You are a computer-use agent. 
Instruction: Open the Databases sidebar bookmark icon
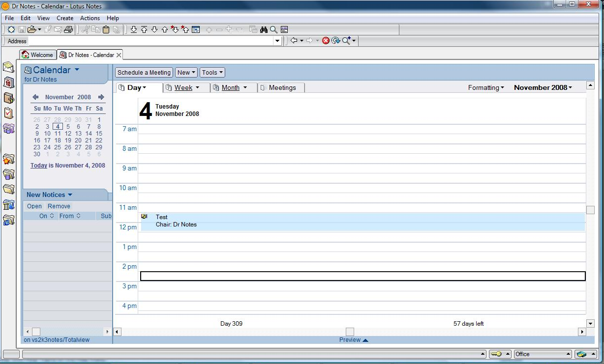(x=8, y=129)
